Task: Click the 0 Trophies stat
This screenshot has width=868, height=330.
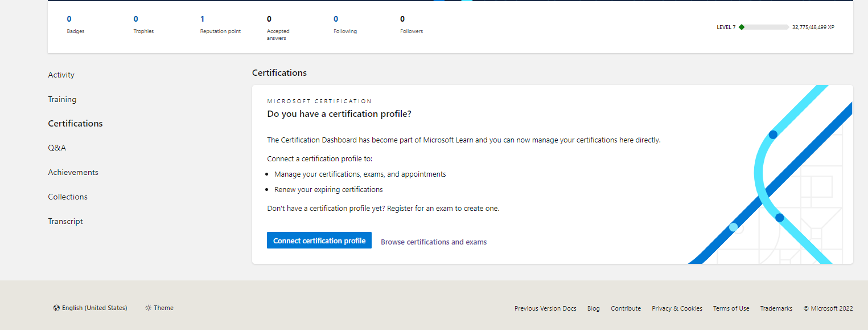Action: point(143,25)
